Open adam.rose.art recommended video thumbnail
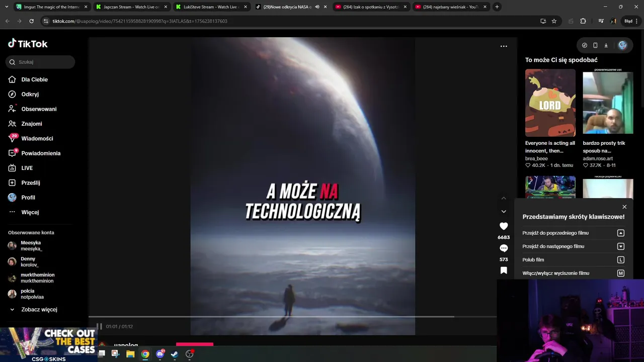The width and height of the screenshot is (644, 362). click(x=608, y=103)
